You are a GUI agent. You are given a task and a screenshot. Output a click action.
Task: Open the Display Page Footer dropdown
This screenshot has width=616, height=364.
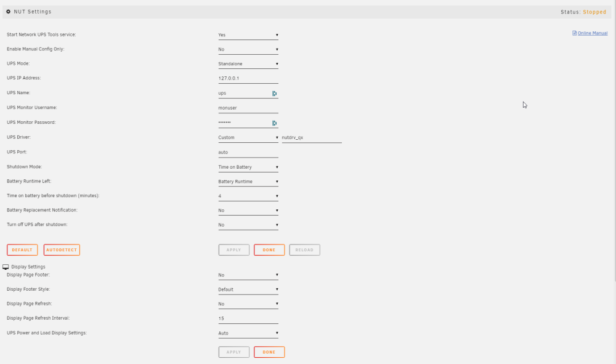[248, 275]
